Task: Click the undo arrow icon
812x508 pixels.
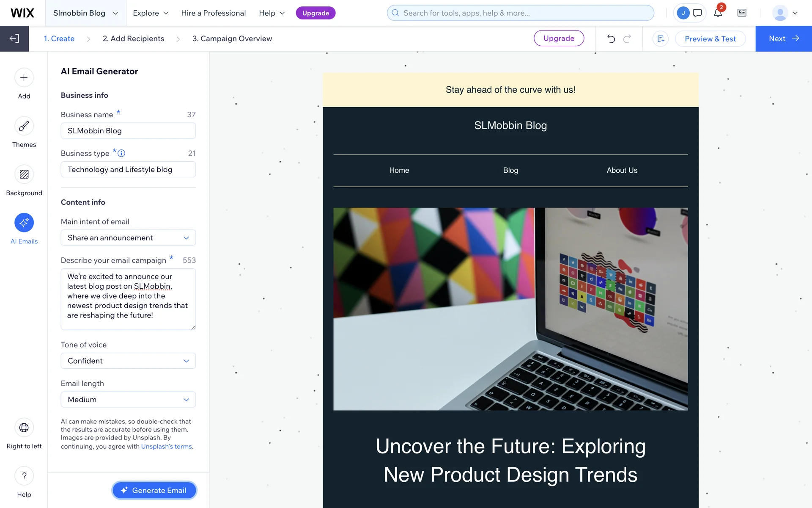Action: tap(611, 39)
